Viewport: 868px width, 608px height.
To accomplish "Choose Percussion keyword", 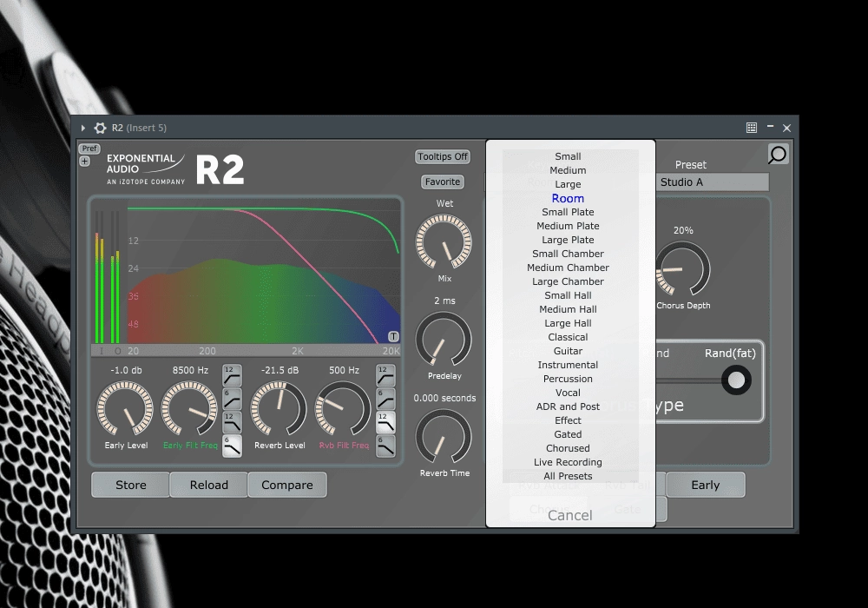I will pos(568,379).
